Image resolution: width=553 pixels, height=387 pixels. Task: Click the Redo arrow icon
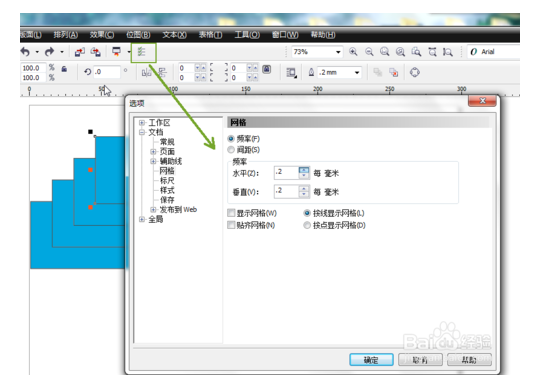coord(49,52)
